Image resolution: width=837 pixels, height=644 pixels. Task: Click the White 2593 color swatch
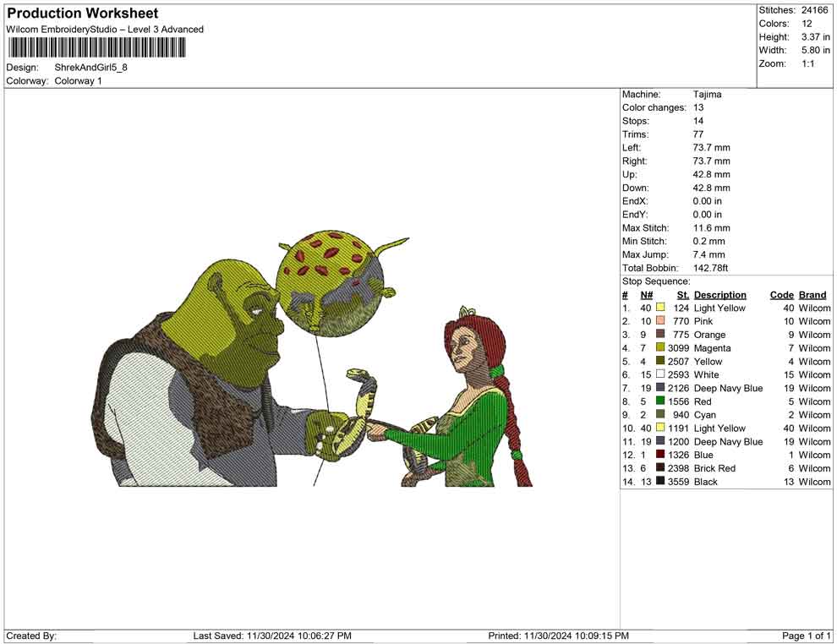point(660,374)
